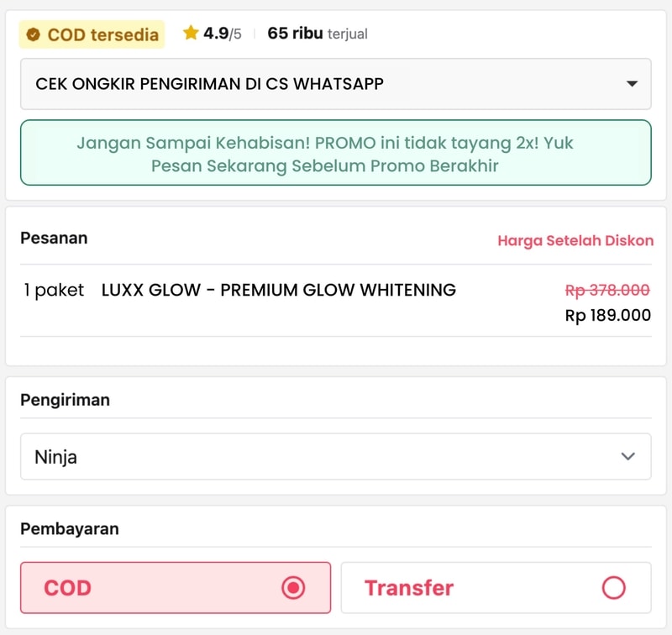672x635 pixels.
Task: Click the promo reminder banner
Action: [335, 153]
